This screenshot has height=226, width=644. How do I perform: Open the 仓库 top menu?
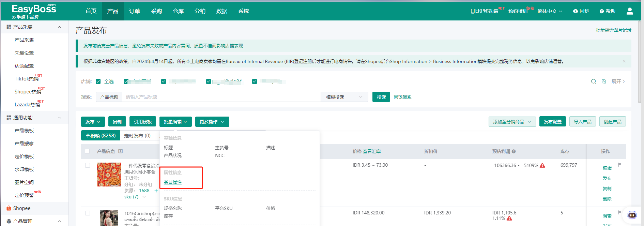[178, 11]
